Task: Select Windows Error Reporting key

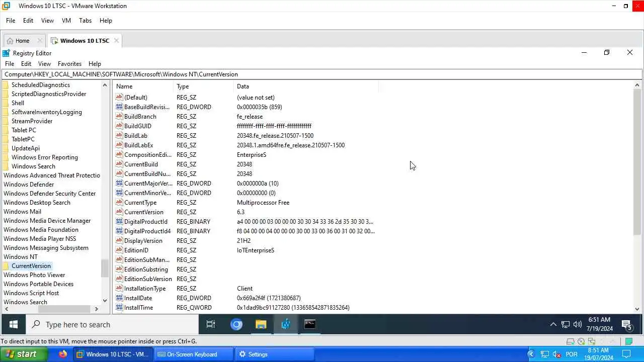Action: point(45,157)
